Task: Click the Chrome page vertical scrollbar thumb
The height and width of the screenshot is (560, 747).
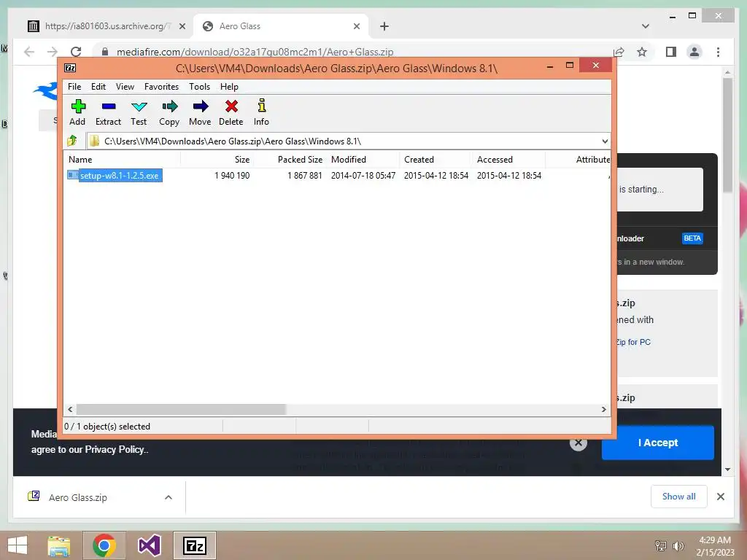Action: tap(727, 135)
